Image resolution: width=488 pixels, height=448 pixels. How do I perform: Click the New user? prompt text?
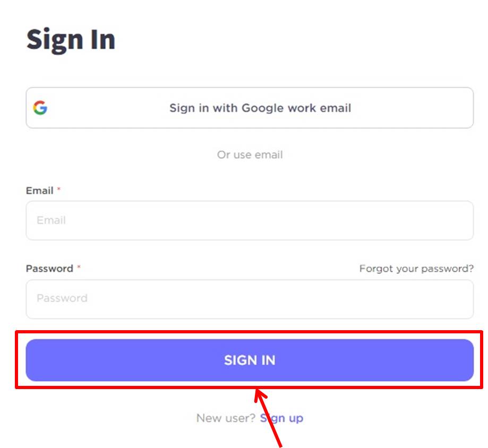coord(226,418)
